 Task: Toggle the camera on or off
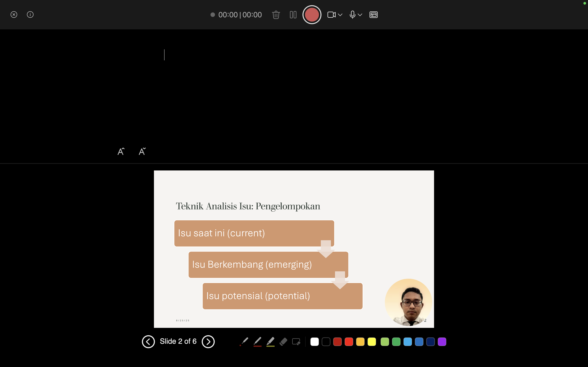click(331, 15)
